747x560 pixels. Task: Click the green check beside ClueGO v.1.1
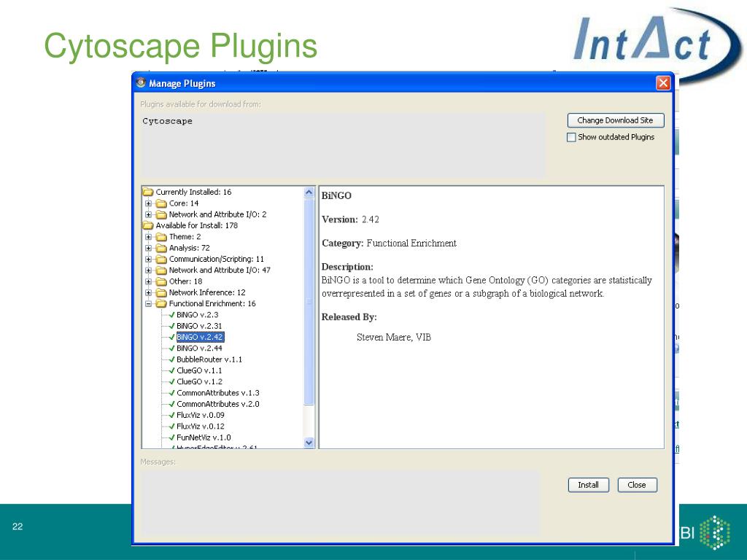pos(172,370)
